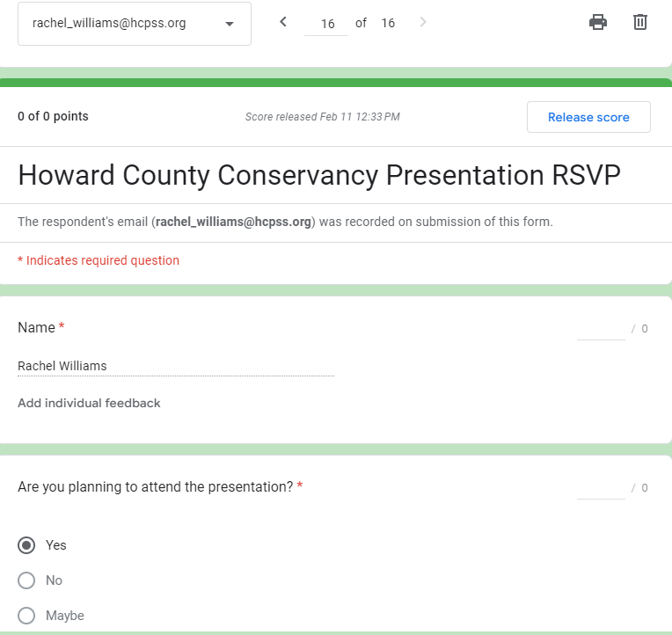Viewport: 672px width, 635px height.
Task: Click the Release score button
Action: (x=588, y=117)
